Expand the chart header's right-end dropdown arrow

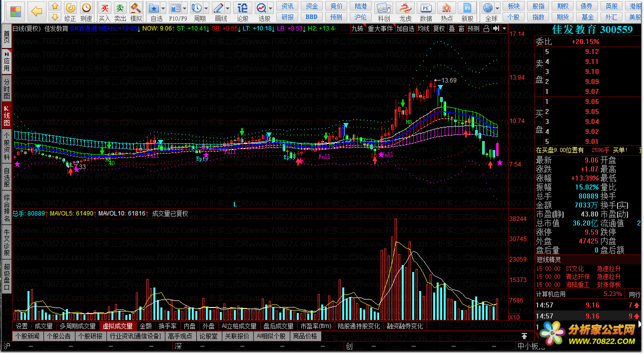click(x=505, y=28)
